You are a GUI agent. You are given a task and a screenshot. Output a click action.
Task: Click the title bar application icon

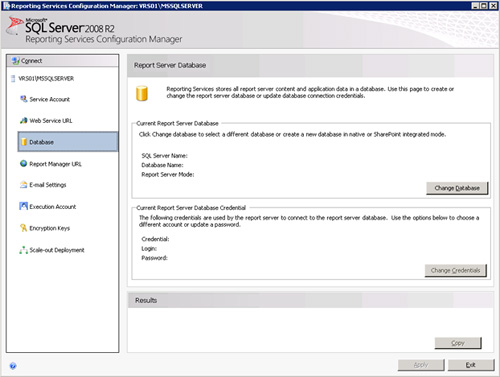tap(6, 6)
